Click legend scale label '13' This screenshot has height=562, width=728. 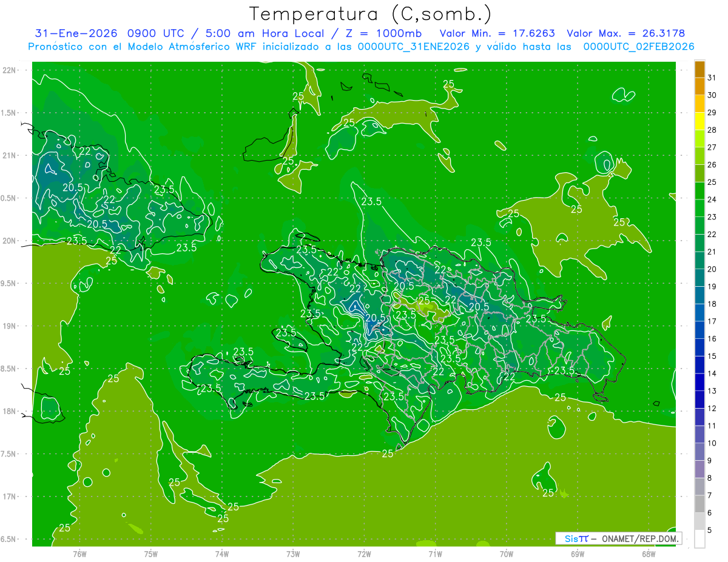pos(712,391)
